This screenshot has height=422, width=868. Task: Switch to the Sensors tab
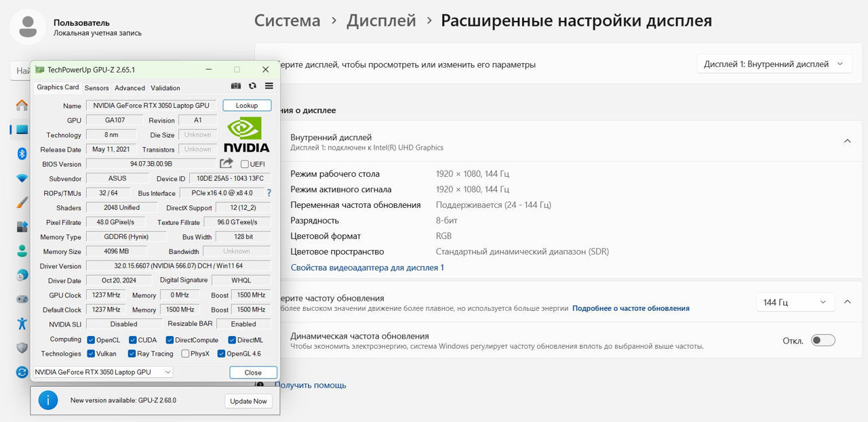(96, 88)
